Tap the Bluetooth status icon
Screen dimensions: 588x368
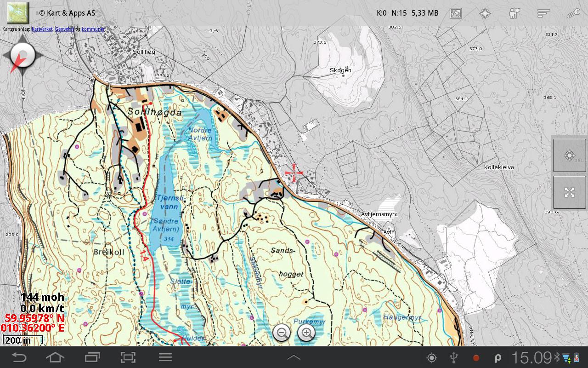[x=556, y=356]
